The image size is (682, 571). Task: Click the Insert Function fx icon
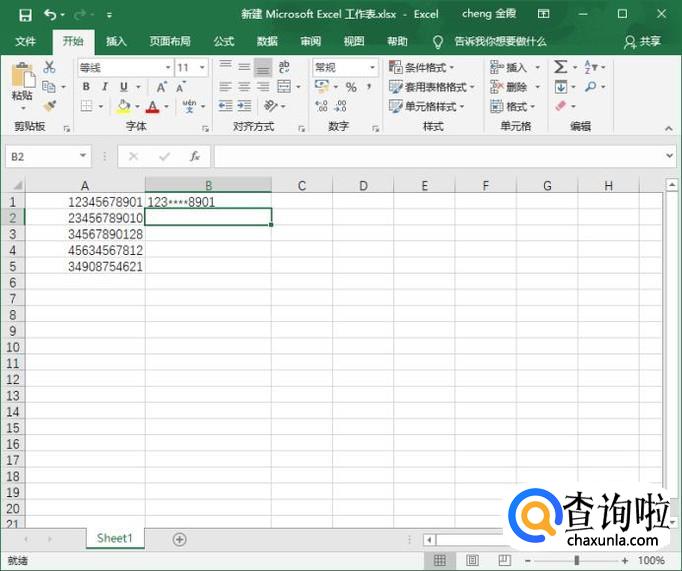[x=194, y=156]
